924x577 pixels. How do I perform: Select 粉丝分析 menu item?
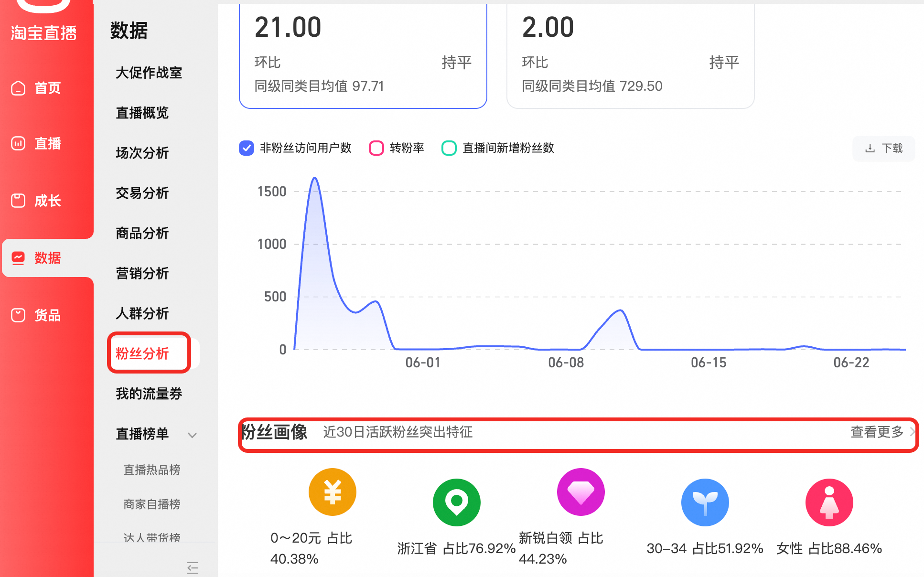[142, 353]
